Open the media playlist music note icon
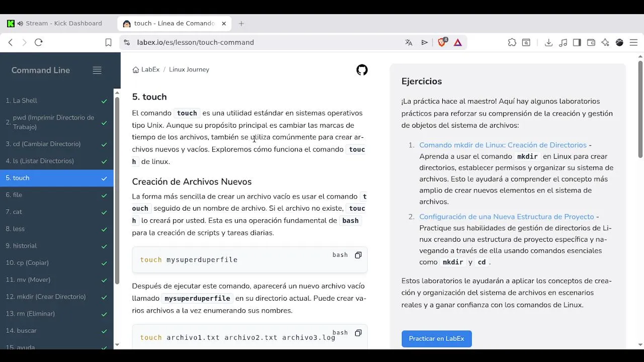The width and height of the screenshot is (644, 362). 563,43
